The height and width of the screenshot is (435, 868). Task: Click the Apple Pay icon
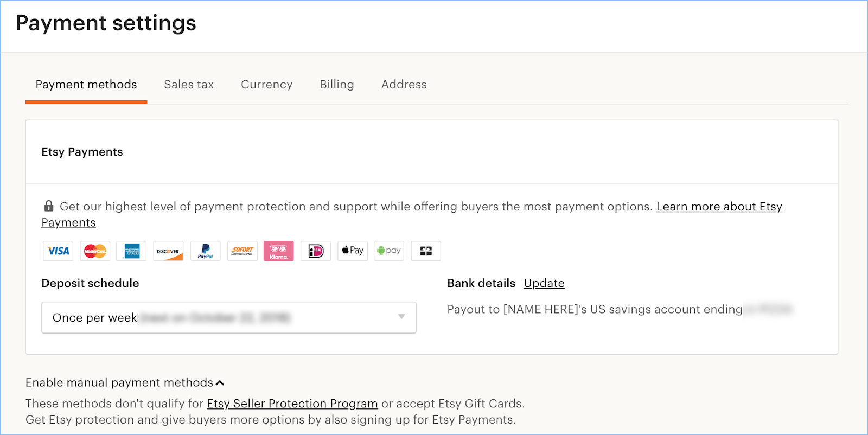pyautogui.click(x=353, y=251)
